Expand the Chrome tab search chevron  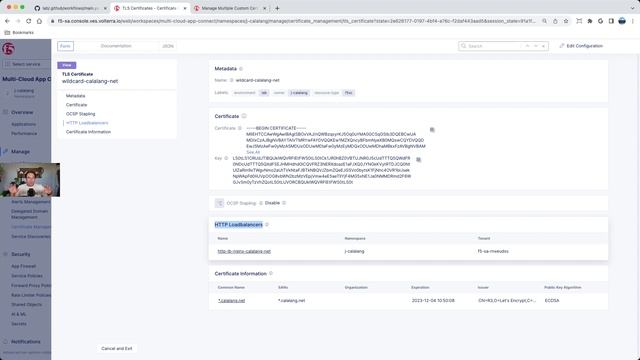[x=633, y=8]
